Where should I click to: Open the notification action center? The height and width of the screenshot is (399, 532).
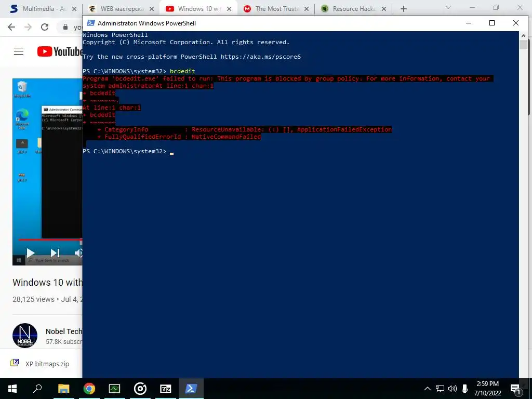515,389
